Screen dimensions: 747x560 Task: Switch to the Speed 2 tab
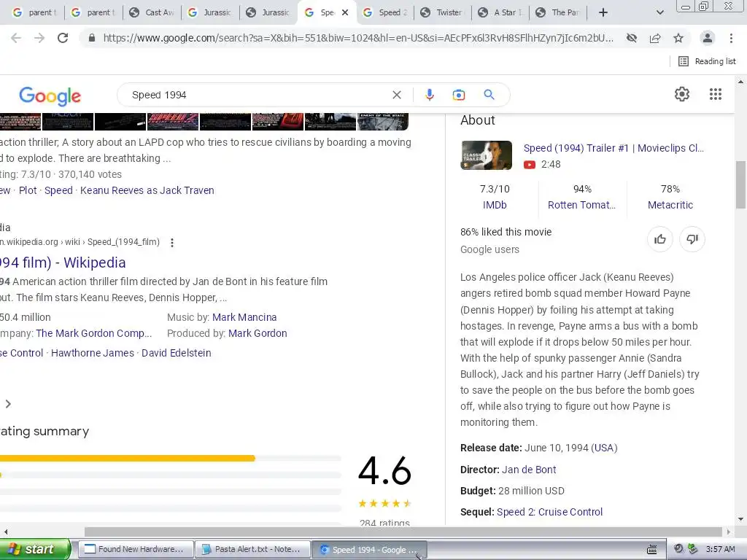(x=386, y=12)
